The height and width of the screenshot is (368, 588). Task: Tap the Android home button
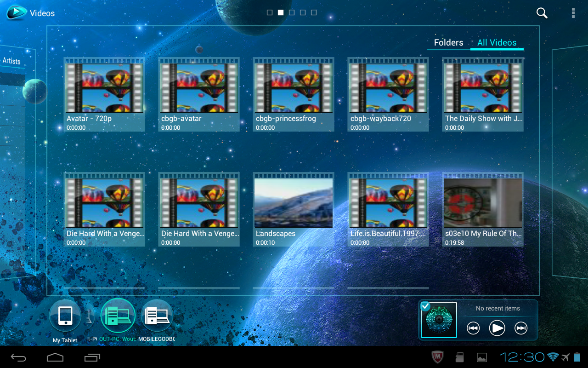tap(55, 357)
